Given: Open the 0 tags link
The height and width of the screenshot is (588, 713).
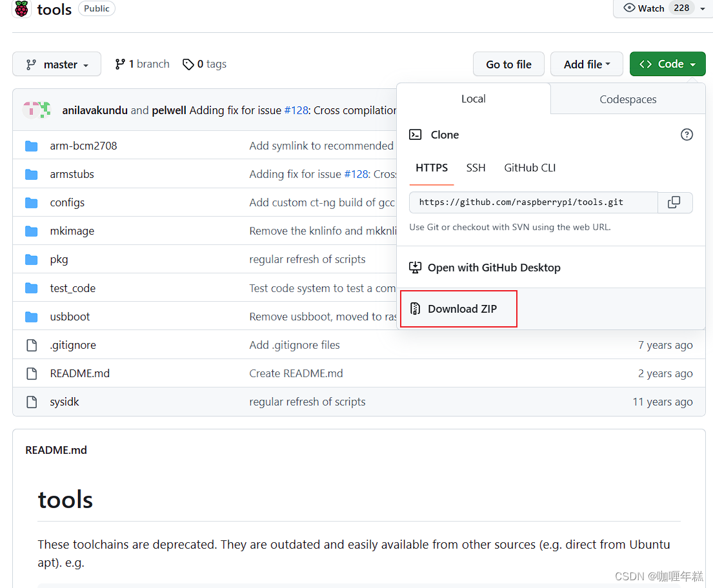Looking at the screenshot, I should point(204,64).
